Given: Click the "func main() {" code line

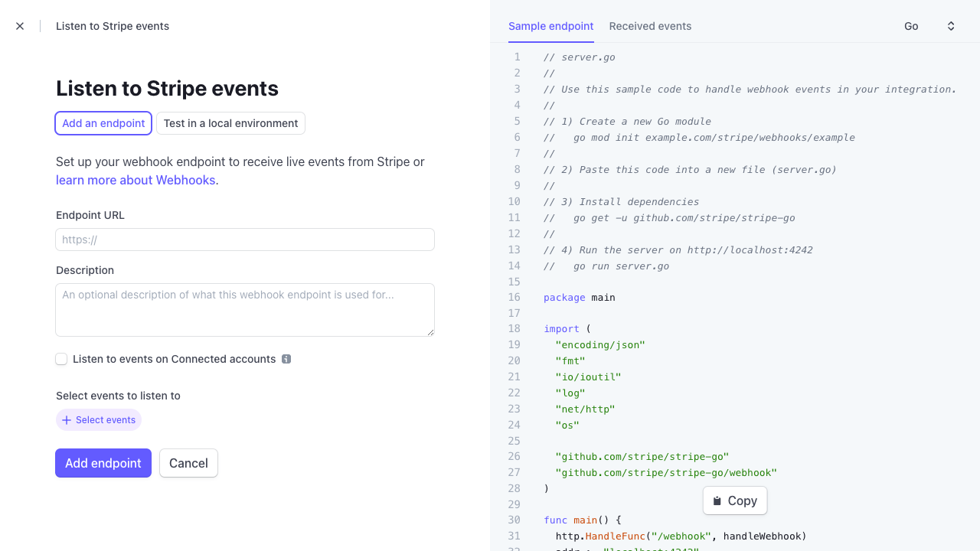Looking at the screenshot, I should (583, 520).
